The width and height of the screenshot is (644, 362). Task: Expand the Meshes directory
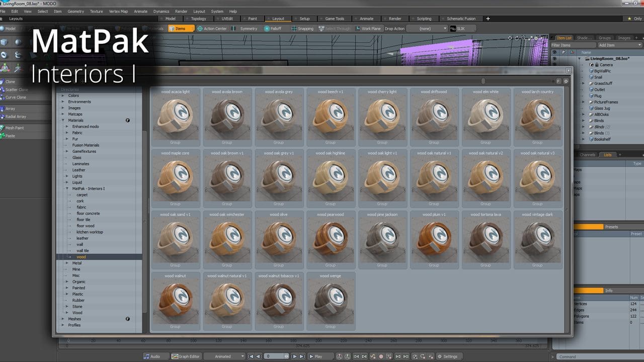click(63, 319)
